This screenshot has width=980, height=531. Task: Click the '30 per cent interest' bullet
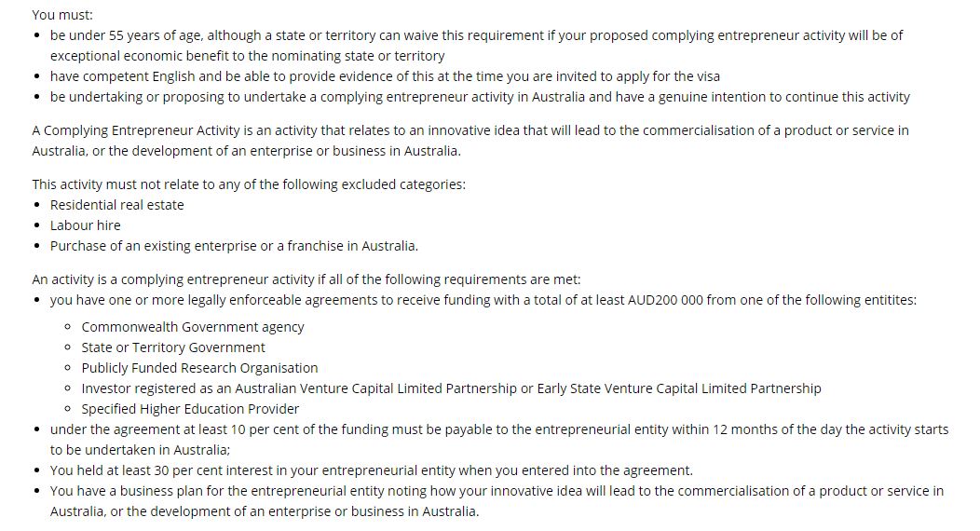click(372, 470)
